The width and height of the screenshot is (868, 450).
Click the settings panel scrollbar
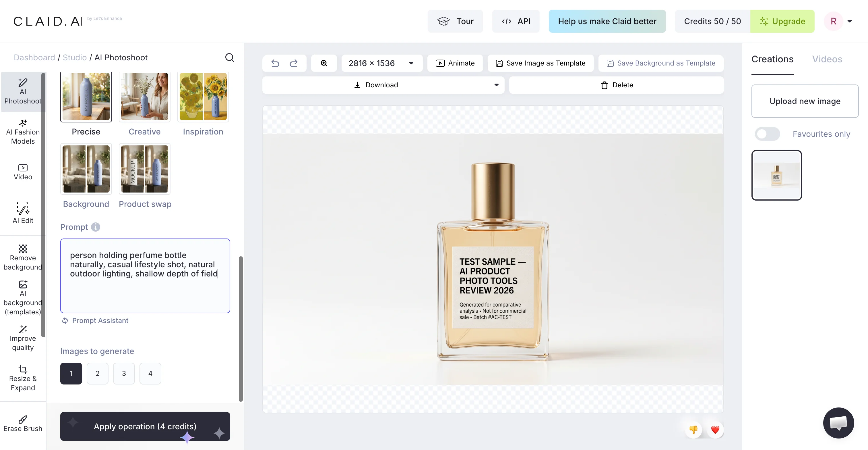click(x=241, y=329)
